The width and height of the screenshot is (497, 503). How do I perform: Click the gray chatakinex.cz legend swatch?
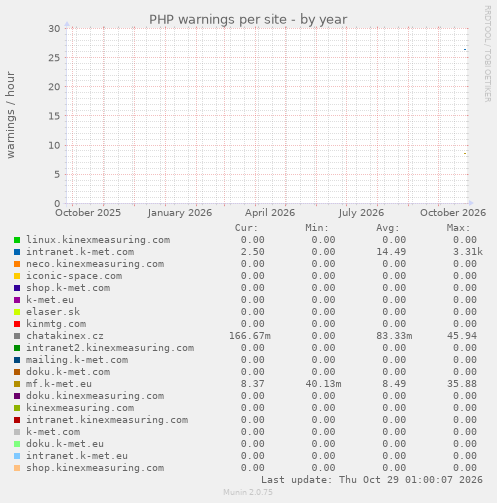pos(17,336)
